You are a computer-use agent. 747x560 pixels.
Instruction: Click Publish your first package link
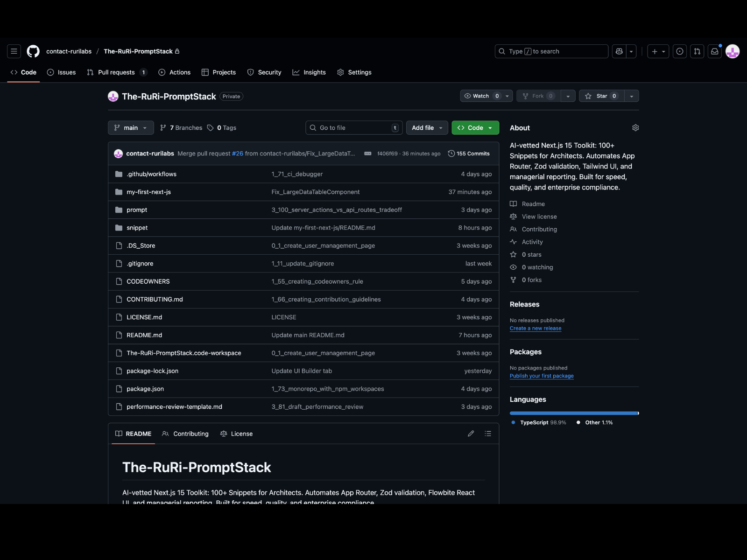click(x=542, y=376)
